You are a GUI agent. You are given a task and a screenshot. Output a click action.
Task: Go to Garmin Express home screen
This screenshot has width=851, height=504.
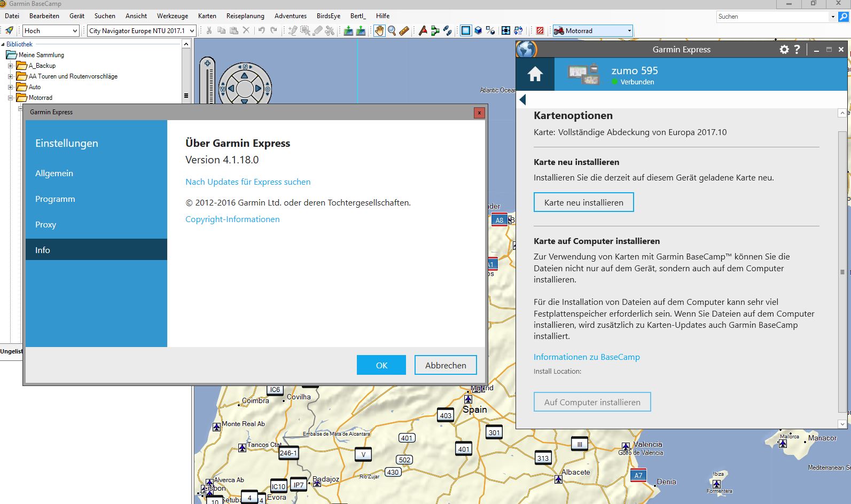pyautogui.click(x=535, y=74)
